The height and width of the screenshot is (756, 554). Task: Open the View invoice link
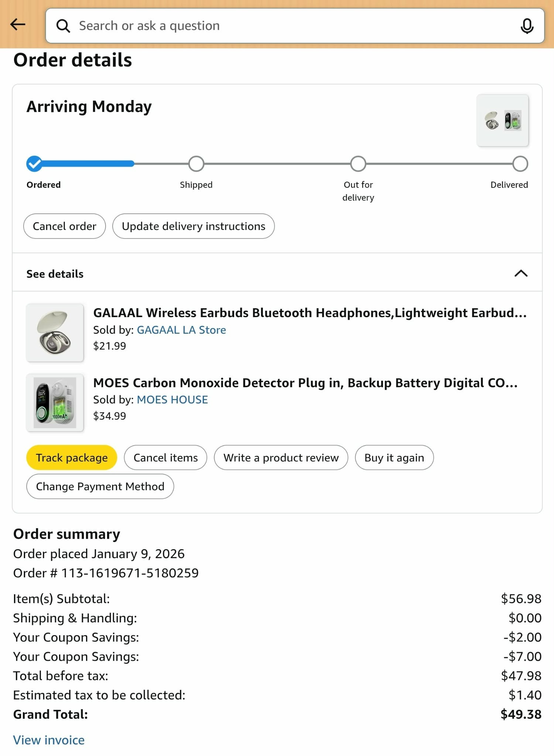pos(49,740)
